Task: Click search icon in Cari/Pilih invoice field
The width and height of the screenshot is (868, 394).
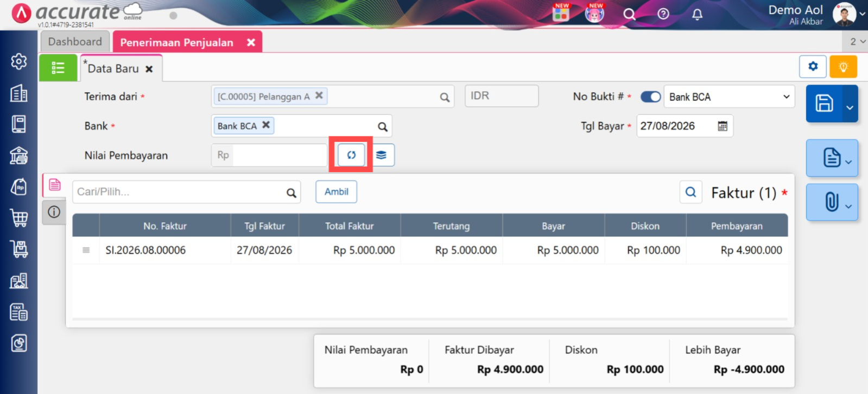Action: pyautogui.click(x=292, y=192)
